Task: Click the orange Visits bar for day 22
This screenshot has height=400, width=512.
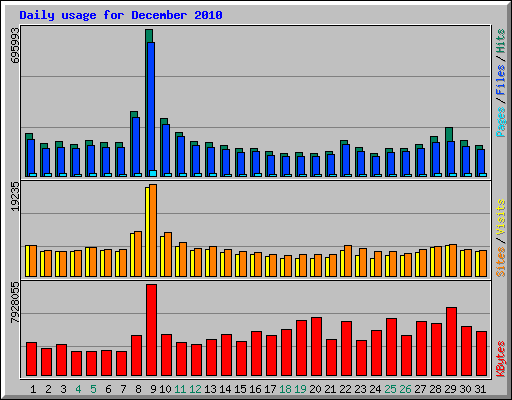Action: 348,261
